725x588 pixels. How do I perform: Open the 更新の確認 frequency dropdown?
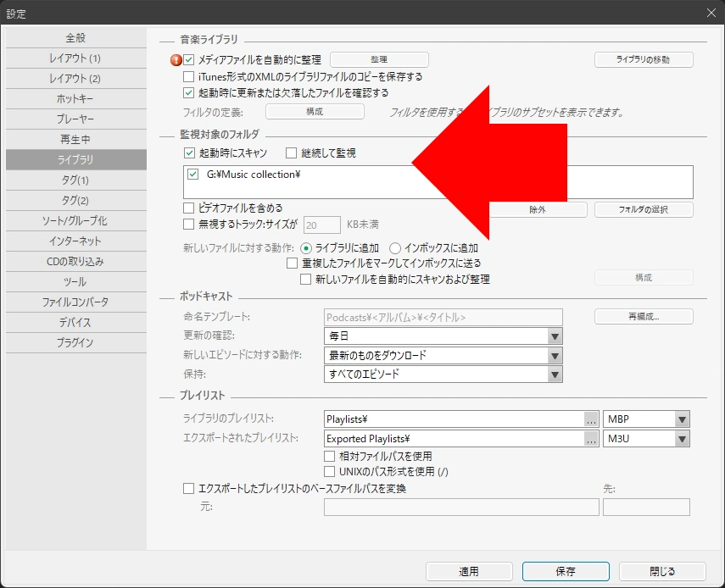tap(555, 336)
